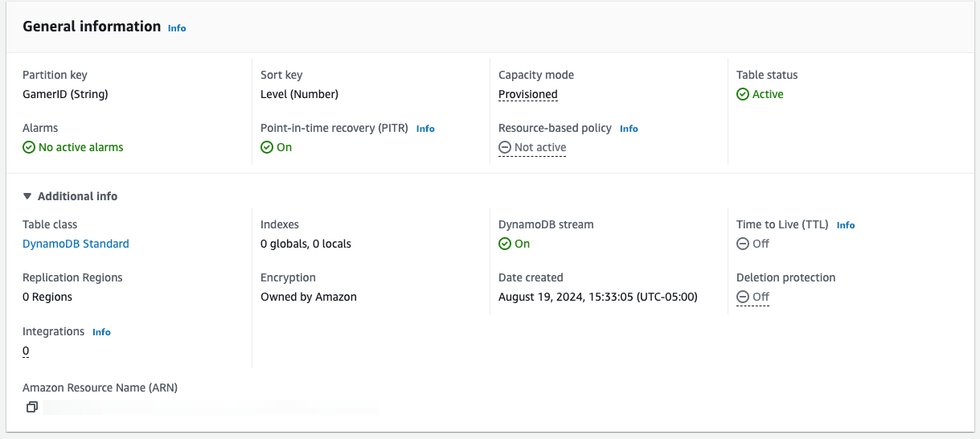This screenshot has width=980, height=439.
Task: Click the Resource-based policy Not active icon
Action: [505, 147]
